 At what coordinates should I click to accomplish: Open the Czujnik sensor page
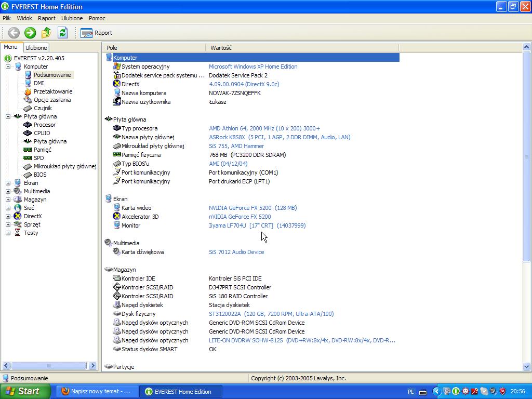pos(43,108)
